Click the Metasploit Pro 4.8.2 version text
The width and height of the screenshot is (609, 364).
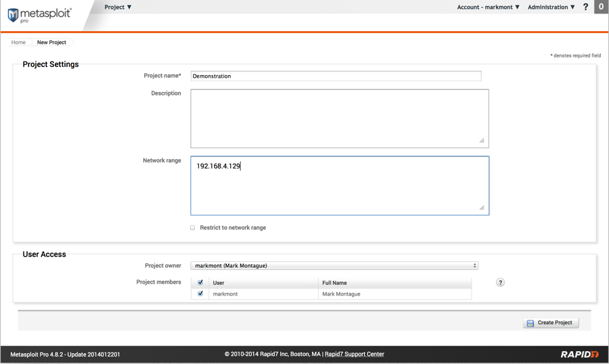[65, 355]
